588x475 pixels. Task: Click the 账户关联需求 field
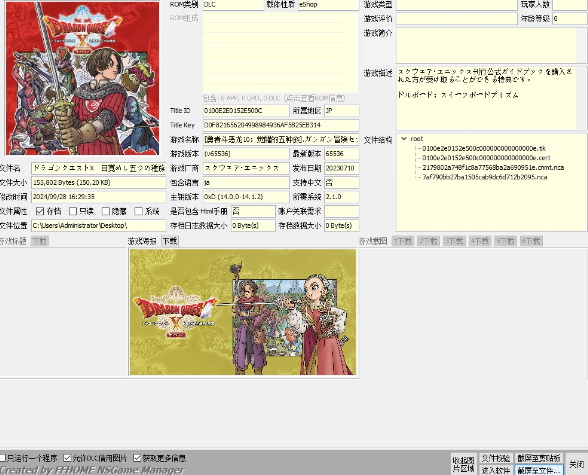click(341, 211)
